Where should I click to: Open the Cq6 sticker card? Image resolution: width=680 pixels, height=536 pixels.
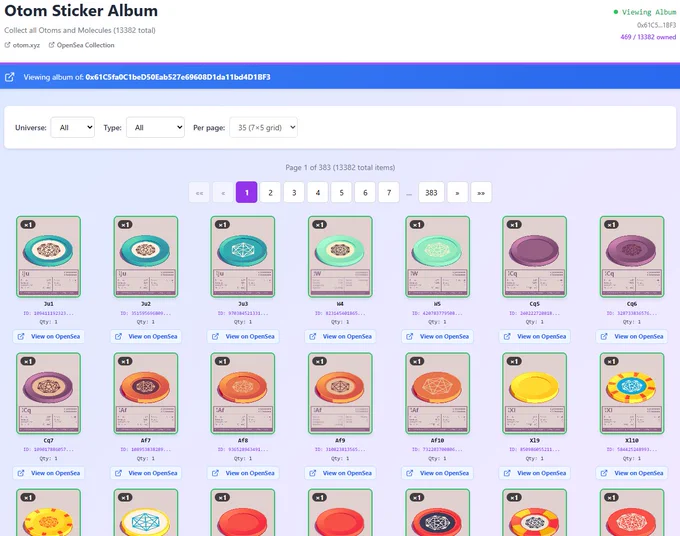(x=632, y=257)
